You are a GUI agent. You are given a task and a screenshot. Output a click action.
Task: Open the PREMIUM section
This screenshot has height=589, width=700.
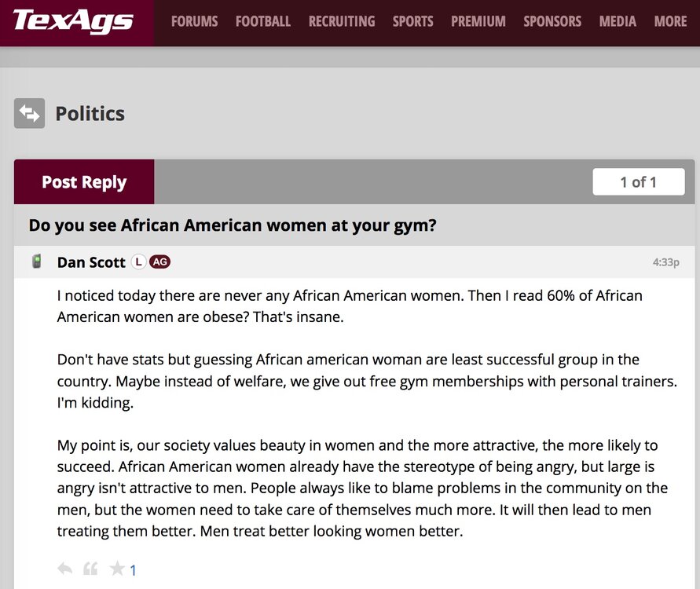(478, 21)
